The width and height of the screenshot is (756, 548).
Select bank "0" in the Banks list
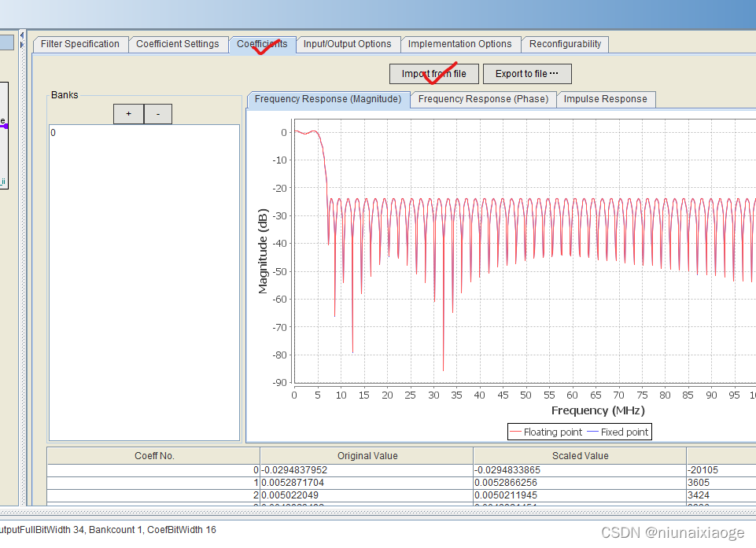79,132
